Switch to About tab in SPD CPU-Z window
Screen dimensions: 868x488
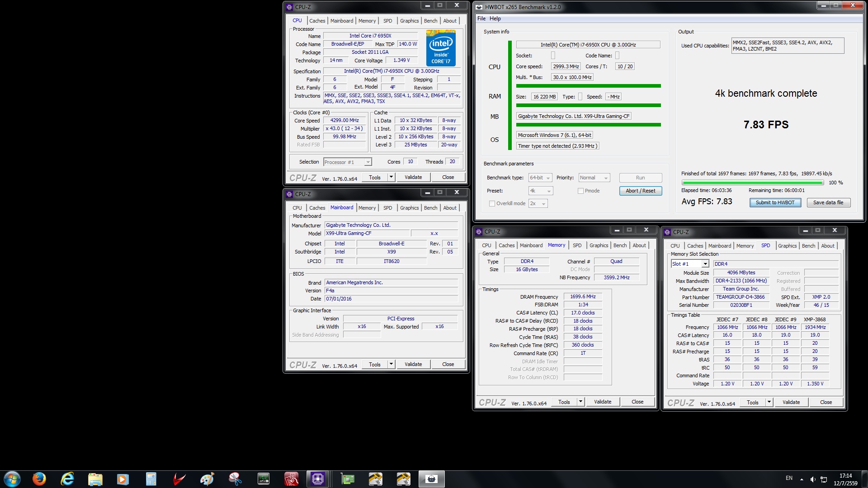828,246
